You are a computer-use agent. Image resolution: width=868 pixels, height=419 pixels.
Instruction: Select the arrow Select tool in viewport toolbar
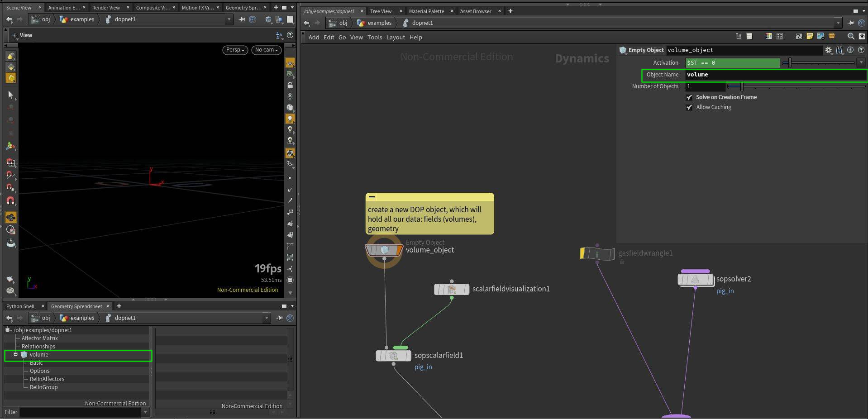click(10, 95)
